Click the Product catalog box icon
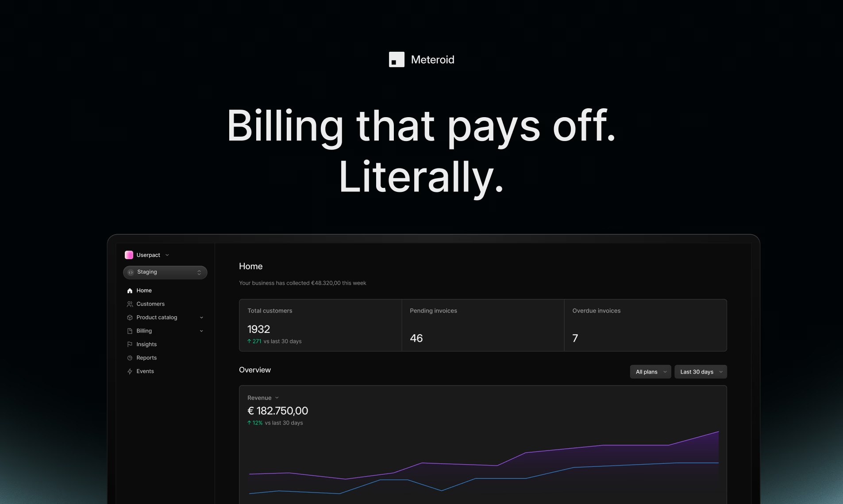The height and width of the screenshot is (504, 843). [x=130, y=317]
